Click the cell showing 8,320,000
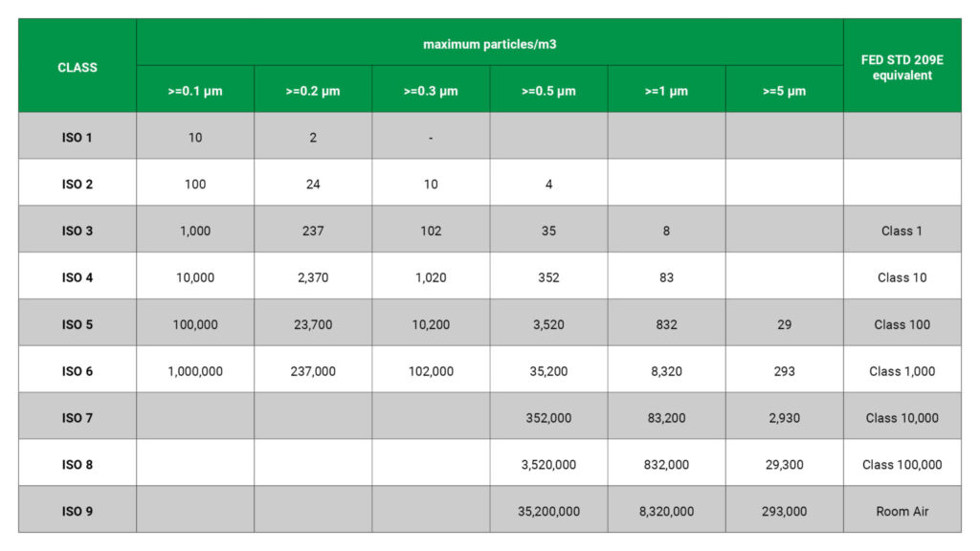Viewport: 980px width, 551px height. tap(666, 510)
